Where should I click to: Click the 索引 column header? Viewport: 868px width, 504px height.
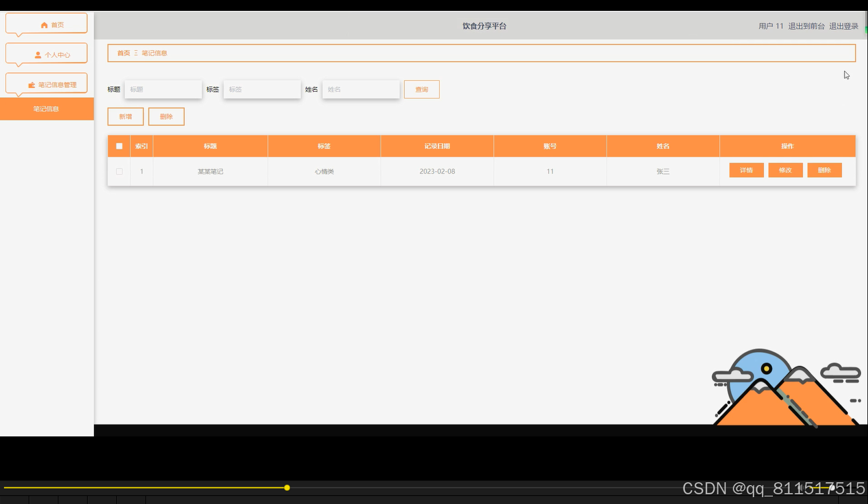click(141, 146)
